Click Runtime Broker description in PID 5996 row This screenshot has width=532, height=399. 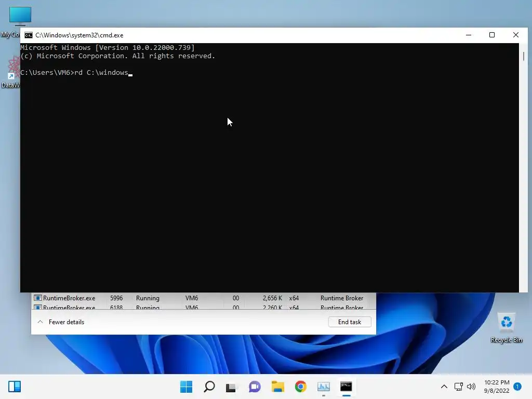point(342,298)
